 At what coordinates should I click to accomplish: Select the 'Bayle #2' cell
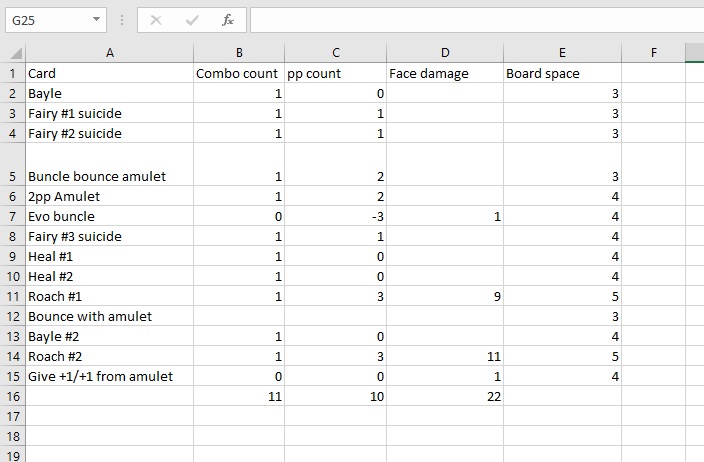110,336
